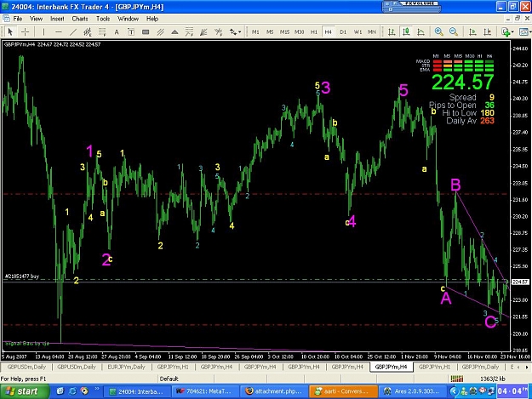Switch to M30 timeframe
Viewport: 532px width, 399px height.
coord(299,31)
